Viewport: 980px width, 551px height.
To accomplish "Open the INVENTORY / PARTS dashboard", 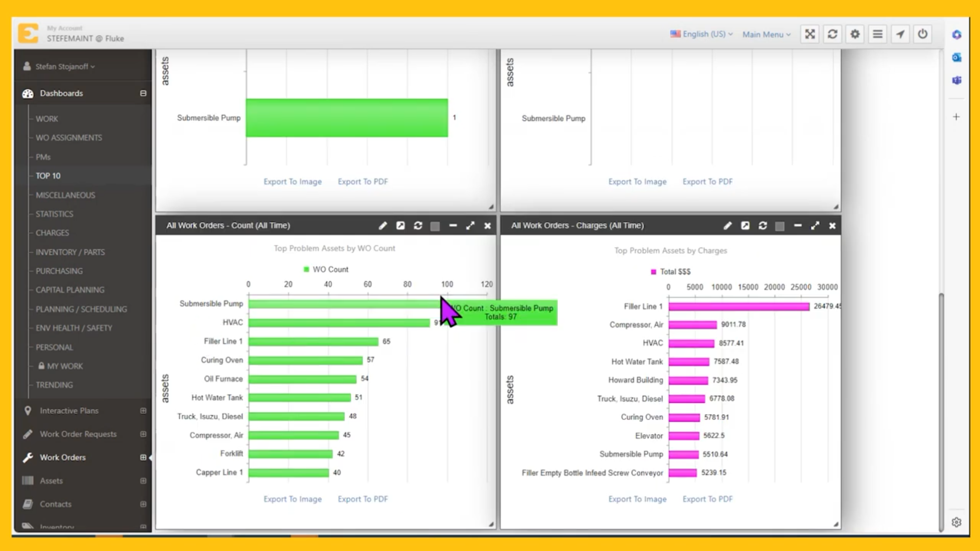I will point(70,252).
